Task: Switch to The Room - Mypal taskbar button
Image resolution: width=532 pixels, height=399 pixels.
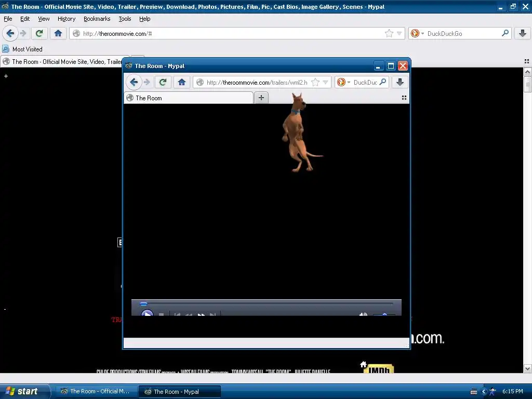Action: pos(180,392)
